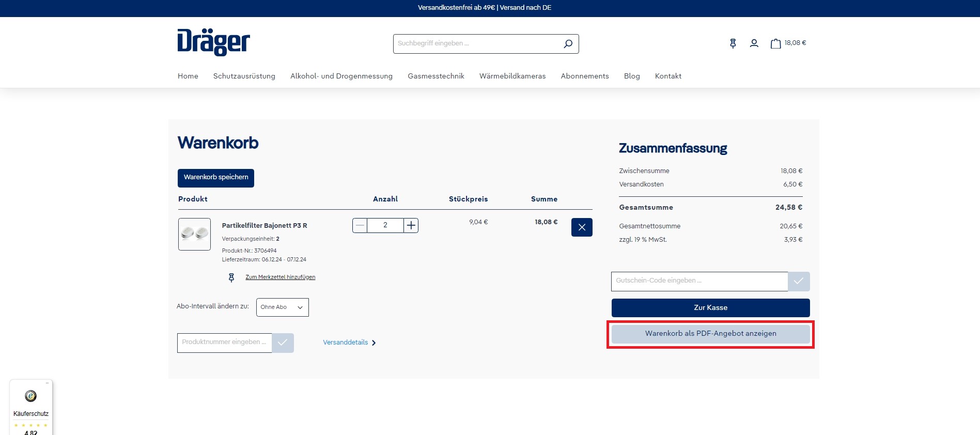This screenshot has height=435, width=980.
Task: Click Warenkorb speichern button
Action: click(216, 178)
